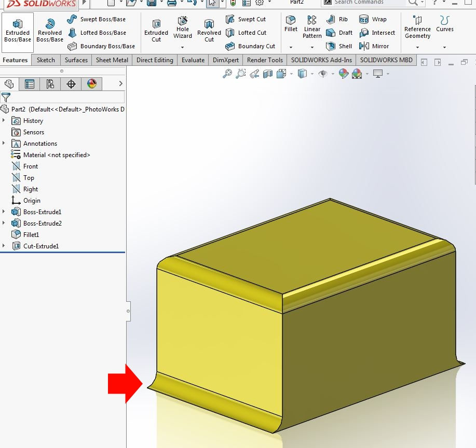Select the Wrap tool
Image resolution: width=476 pixels, height=448 pixels.
coord(373,19)
